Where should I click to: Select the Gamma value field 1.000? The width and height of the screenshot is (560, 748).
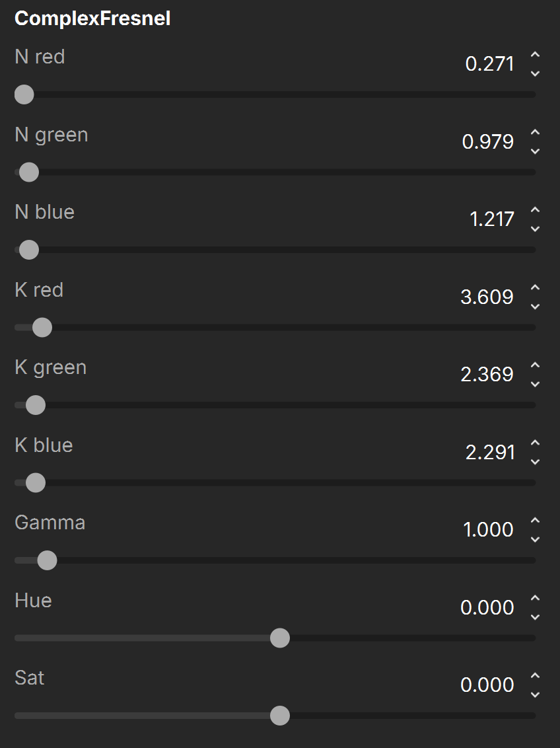[x=488, y=529]
